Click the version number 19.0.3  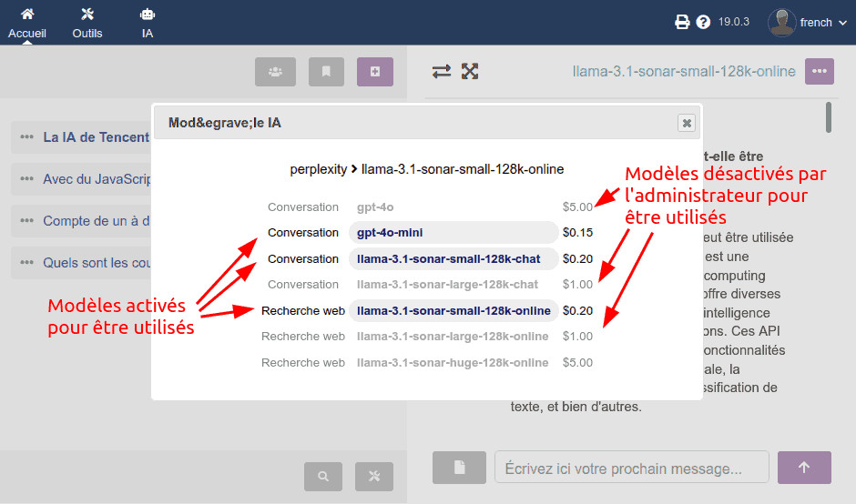click(x=734, y=22)
